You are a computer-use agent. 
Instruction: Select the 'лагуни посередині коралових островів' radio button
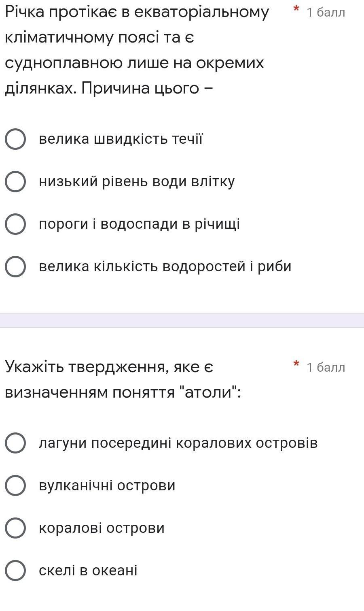pos(15,443)
